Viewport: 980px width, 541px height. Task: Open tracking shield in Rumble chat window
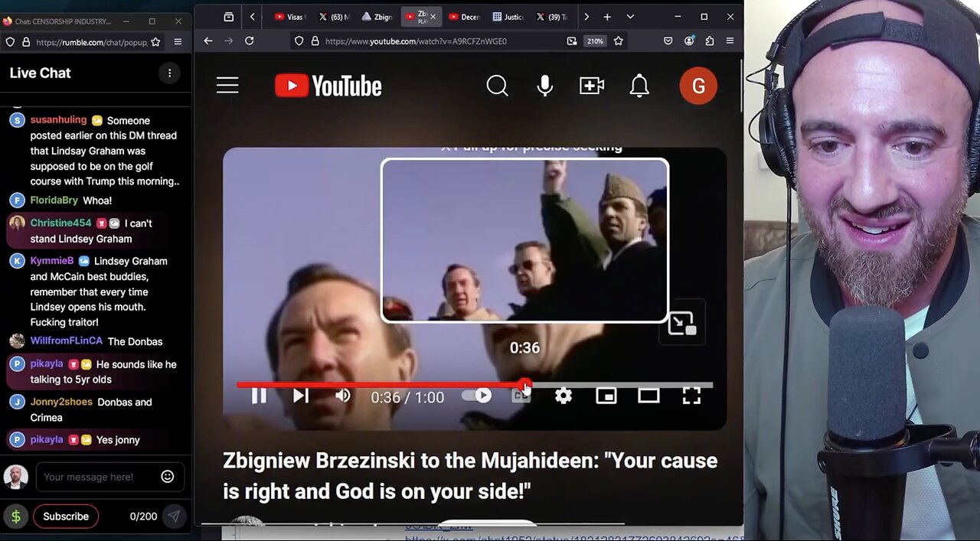coord(11,43)
